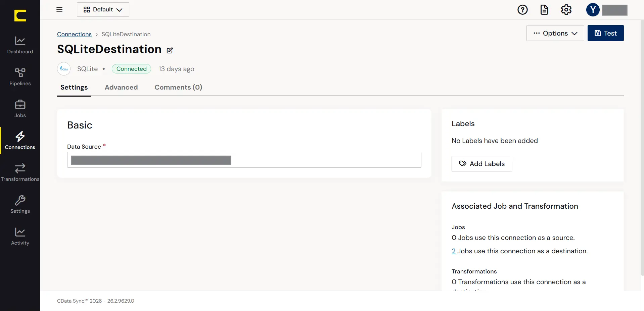Open the help question mark icon
This screenshot has width=644, height=311.
click(522, 10)
